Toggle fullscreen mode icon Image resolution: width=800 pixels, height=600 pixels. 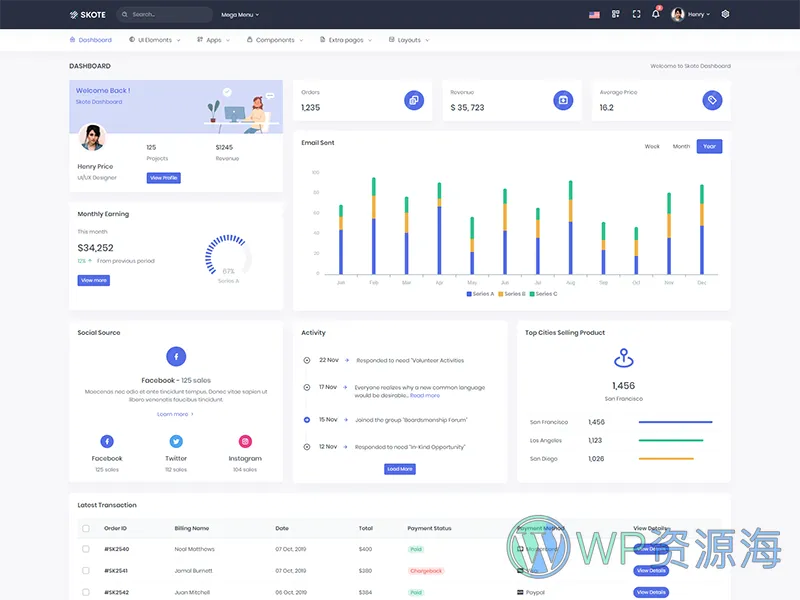(x=636, y=15)
